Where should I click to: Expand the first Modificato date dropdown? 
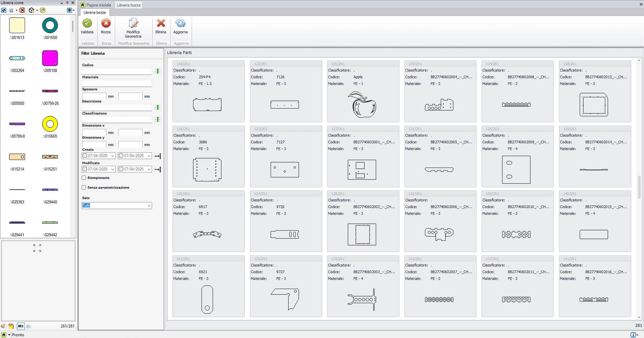(x=113, y=169)
